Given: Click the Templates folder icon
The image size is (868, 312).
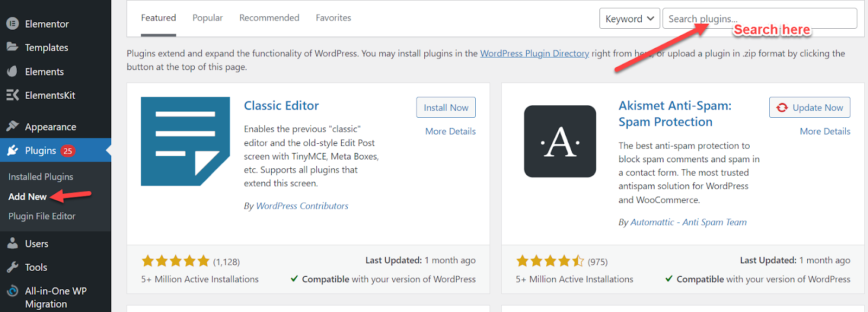Looking at the screenshot, I should click(x=12, y=47).
